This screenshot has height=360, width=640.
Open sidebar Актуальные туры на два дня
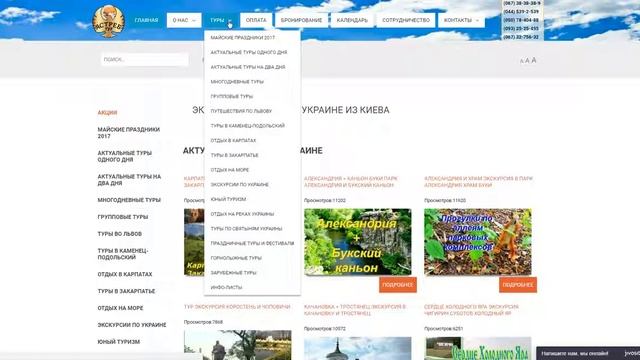tap(129, 180)
